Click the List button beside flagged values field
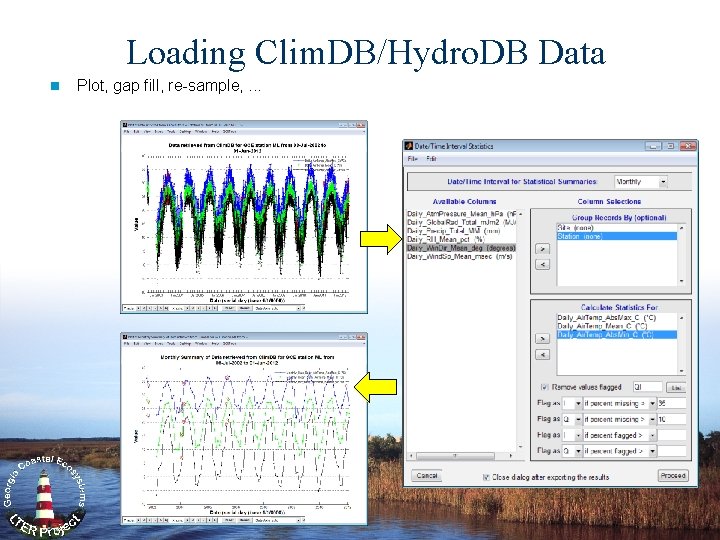The width and height of the screenshot is (720, 540). pos(676,388)
